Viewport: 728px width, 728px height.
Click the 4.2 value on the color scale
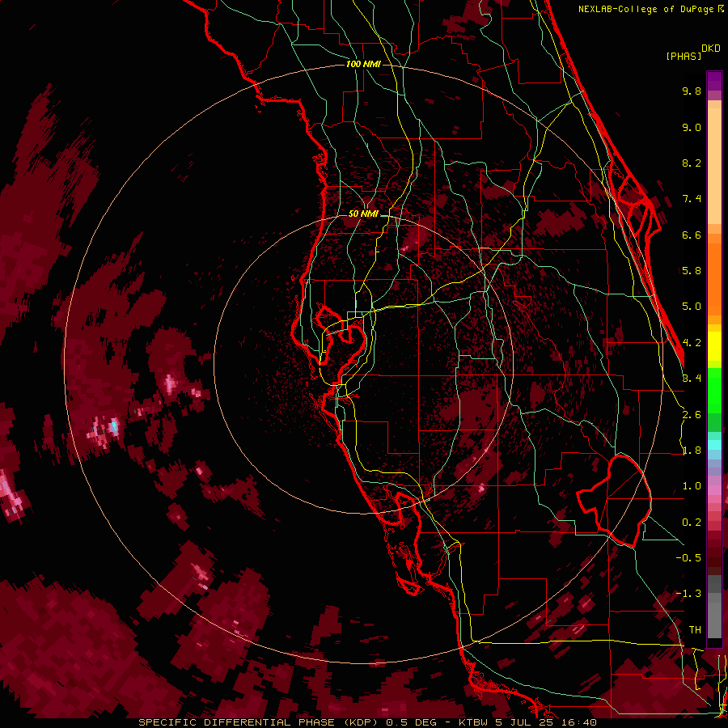(692, 343)
